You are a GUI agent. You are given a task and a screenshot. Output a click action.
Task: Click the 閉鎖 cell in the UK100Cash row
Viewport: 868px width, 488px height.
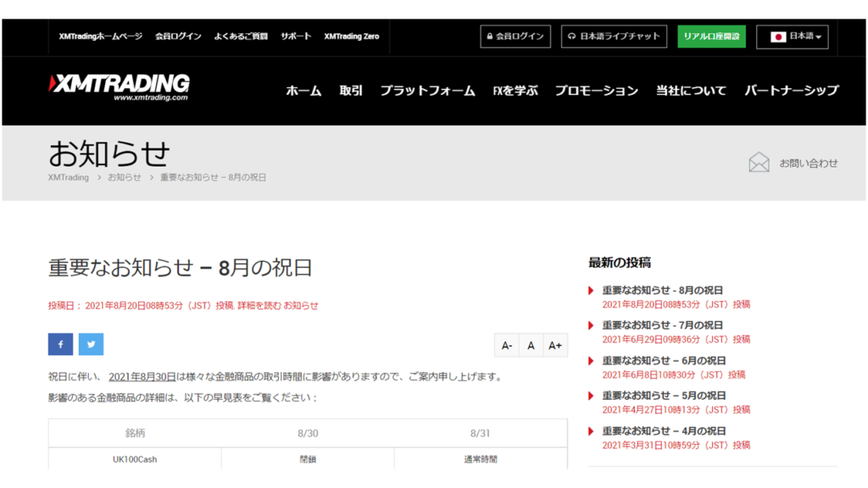tap(308, 459)
